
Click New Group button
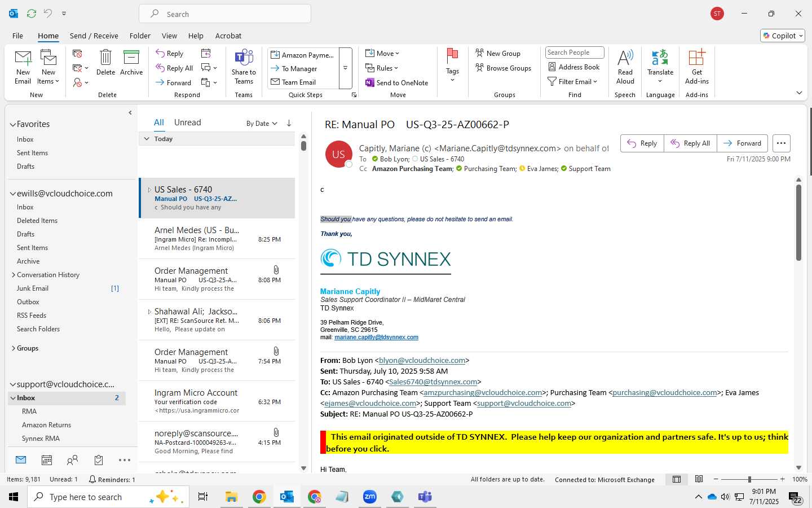coord(498,53)
